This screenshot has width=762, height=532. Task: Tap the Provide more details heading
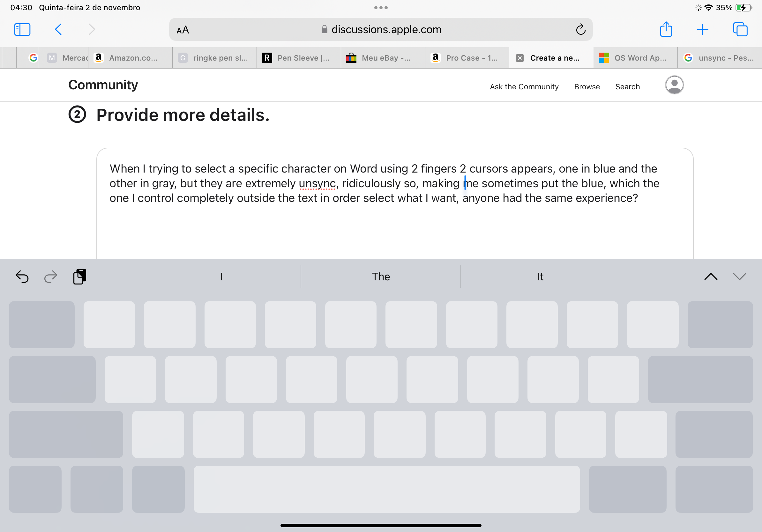click(x=183, y=115)
